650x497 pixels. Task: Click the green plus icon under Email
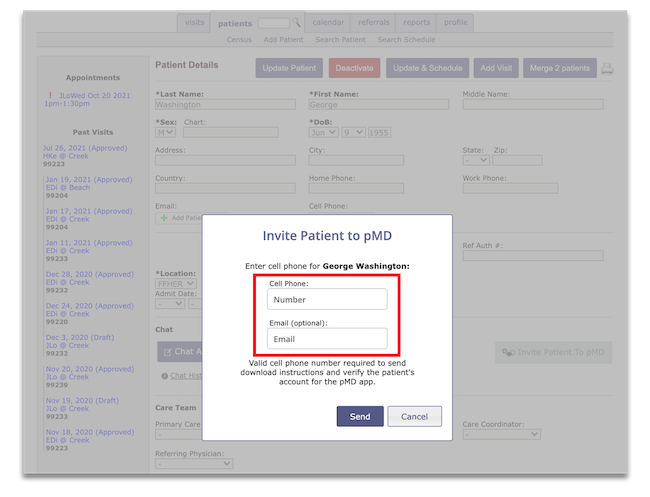(x=164, y=218)
